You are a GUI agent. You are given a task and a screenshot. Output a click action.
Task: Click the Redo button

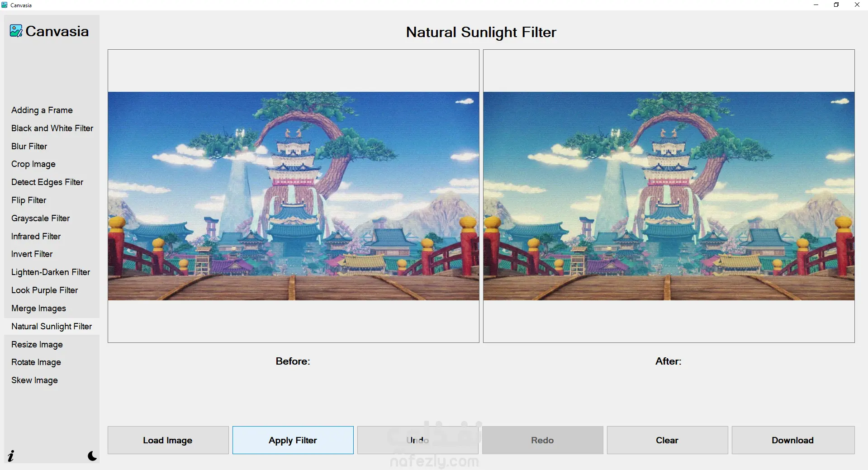tap(543, 440)
